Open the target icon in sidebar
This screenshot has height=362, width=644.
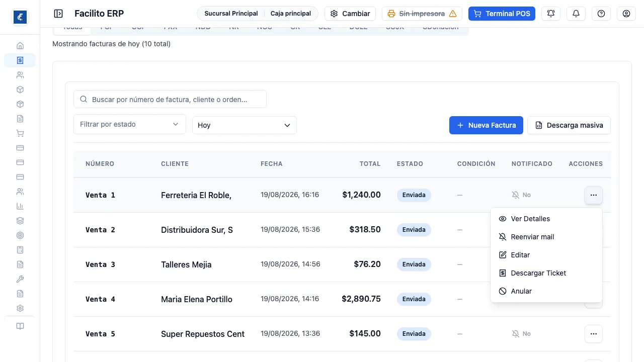pyautogui.click(x=20, y=235)
